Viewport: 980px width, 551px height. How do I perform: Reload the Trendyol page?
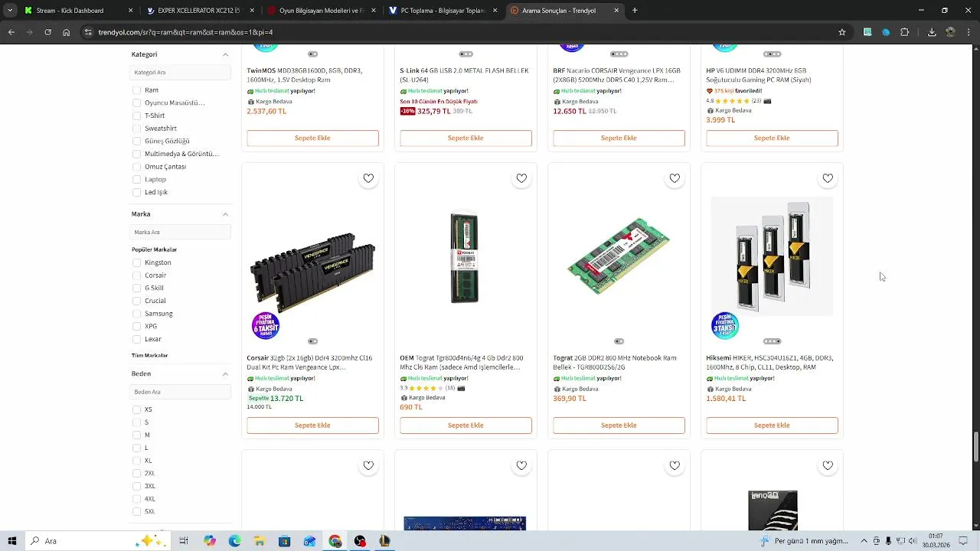tap(47, 32)
